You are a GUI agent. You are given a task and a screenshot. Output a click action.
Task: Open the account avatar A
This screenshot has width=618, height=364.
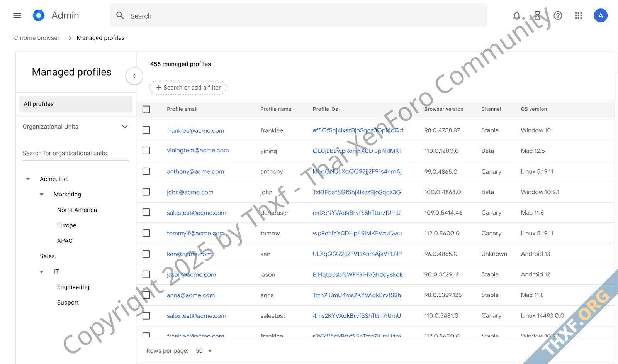click(x=601, y=15)
